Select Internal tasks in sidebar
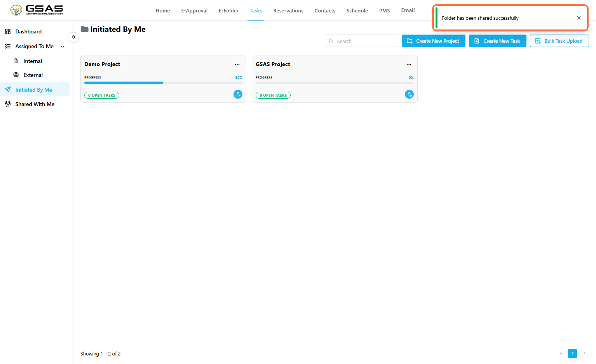The height and width of the screenshot is (364, 596). (x=33, y=61)
